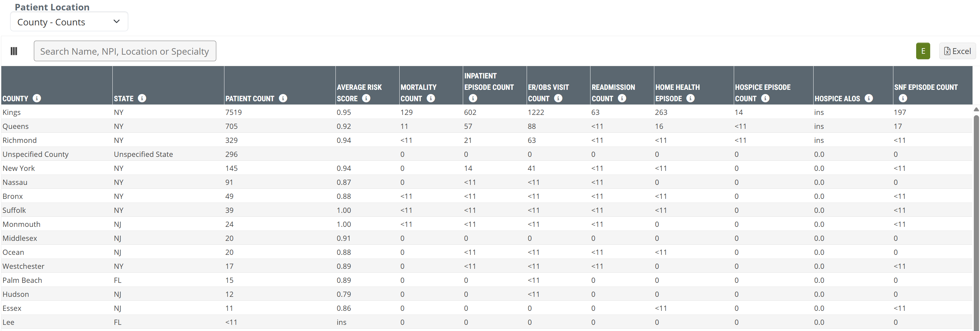Click info icon under SNF EPISODE COUNT
980x331 pixels.
pos(903,98)
